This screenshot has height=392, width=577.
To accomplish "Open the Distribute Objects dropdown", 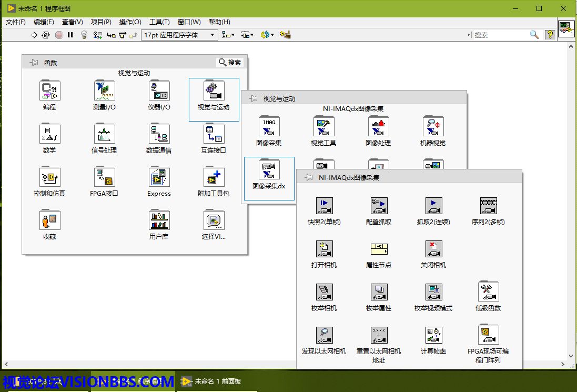I will coord(247,35).
